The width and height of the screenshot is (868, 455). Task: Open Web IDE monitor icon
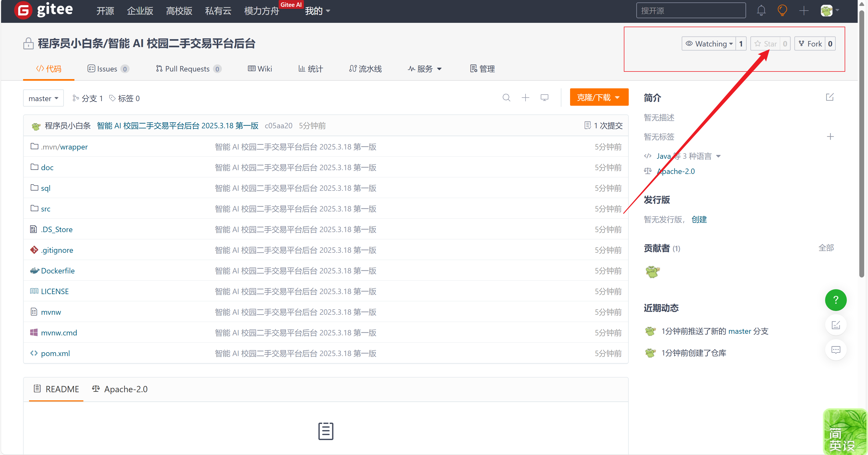point(544,98)
